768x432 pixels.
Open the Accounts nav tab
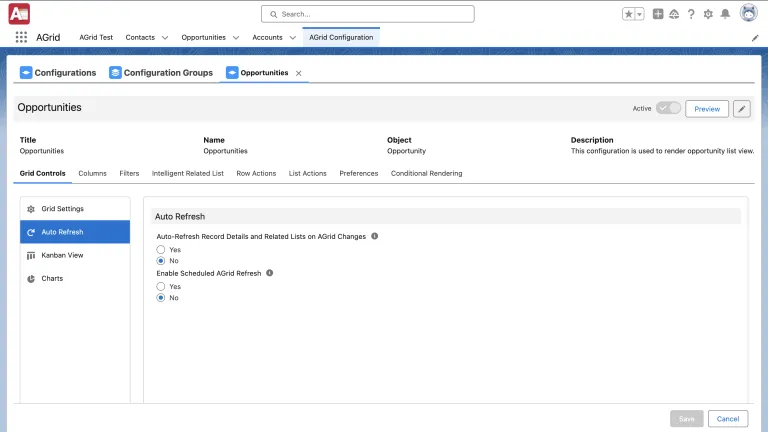[267, 37]
